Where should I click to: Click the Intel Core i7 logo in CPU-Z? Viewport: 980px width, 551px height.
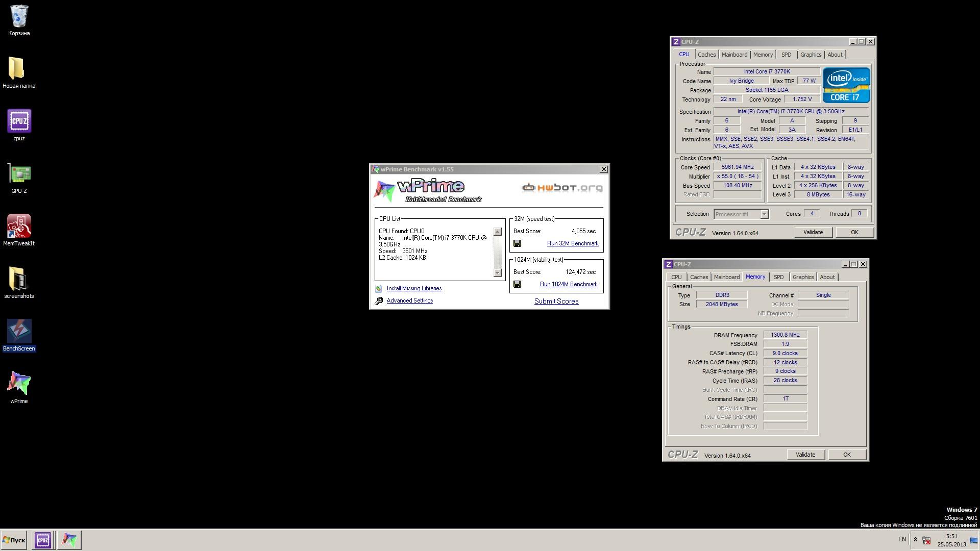846,85
